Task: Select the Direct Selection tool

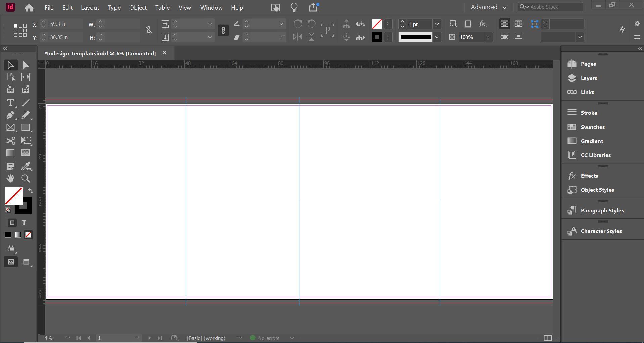Action: click(x=26, y=65)
